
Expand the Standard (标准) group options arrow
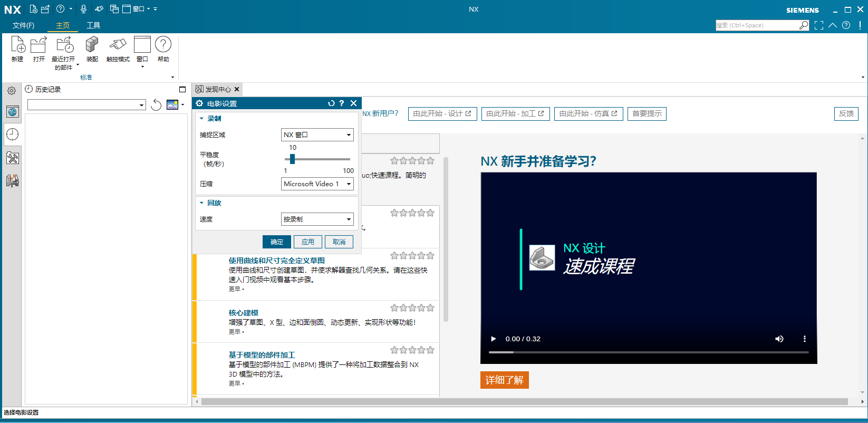point(173,78)
